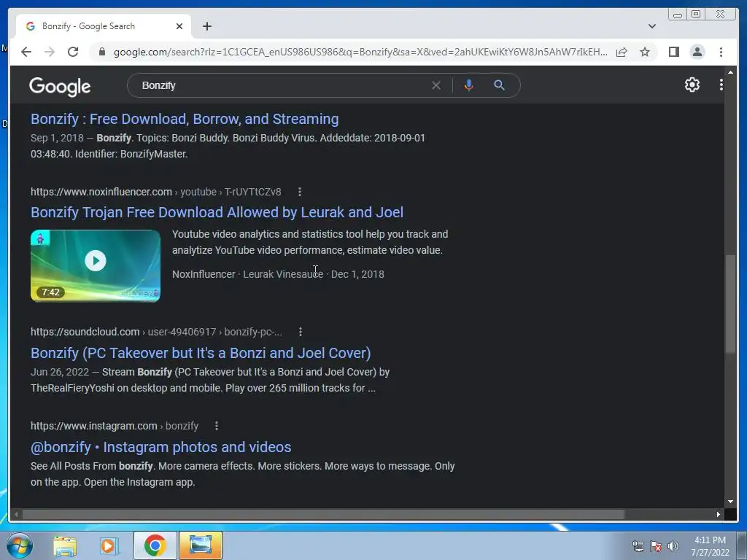The image size is (747, 560).
Task: View site information via lock icon
Action: pos(101,52)
